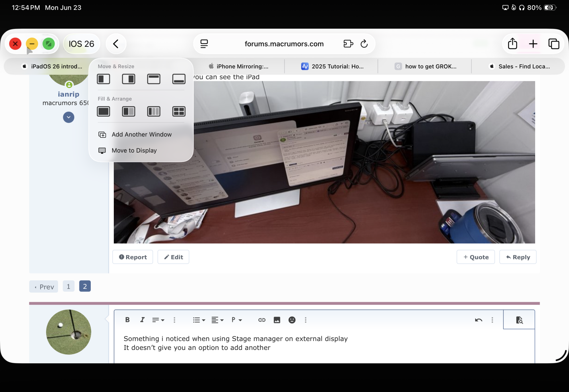This screenshot has width=569, height=392.
Task: Click the Safari share icon
Action: (512, 44)
